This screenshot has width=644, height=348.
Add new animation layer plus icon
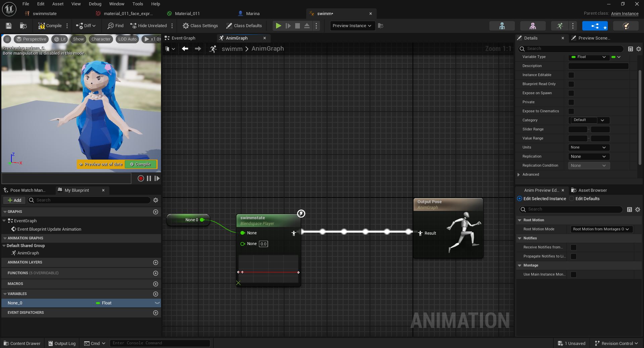click(156, 263)
